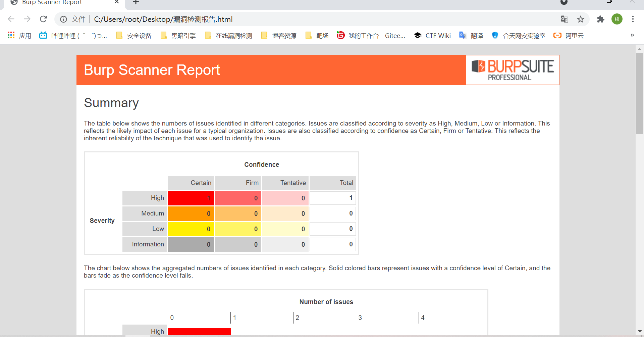The image size is (644, 337).
Task: Click the scrollbar down arrow
Action: 640,332
